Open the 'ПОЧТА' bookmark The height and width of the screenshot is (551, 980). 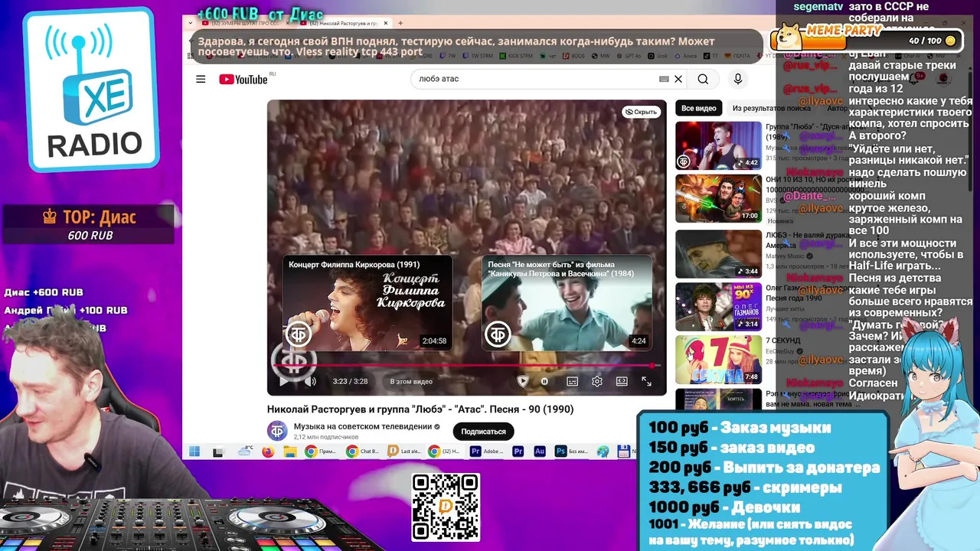pos(737,56)
